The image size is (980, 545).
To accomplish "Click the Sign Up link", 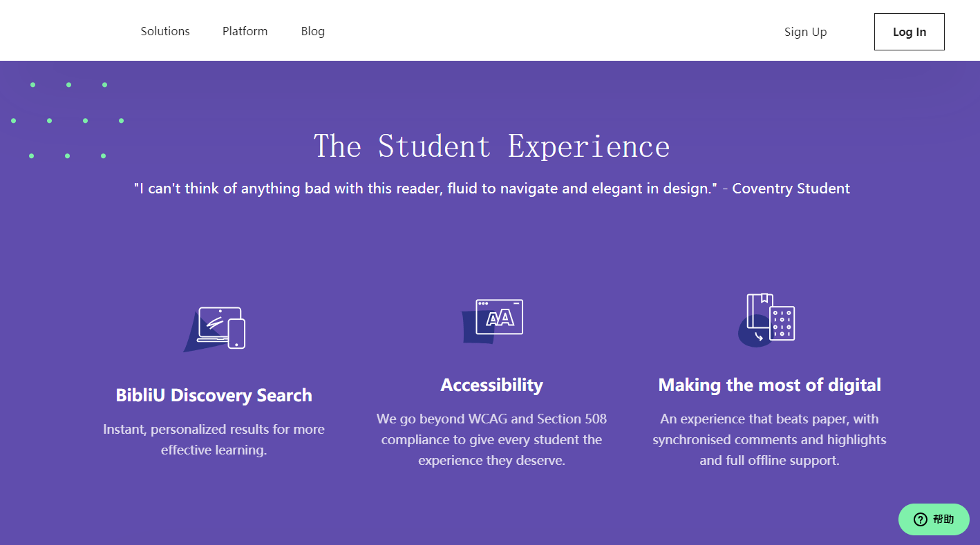I will point(805,32).
